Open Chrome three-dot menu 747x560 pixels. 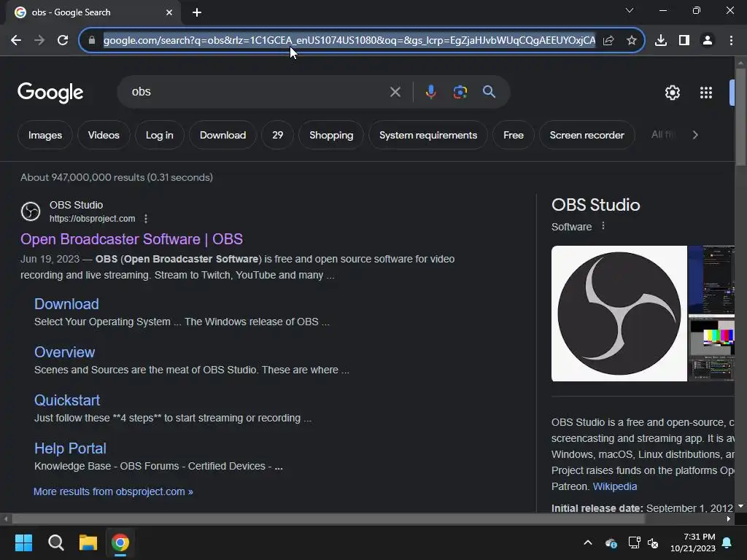pyautogui.click(x=731, y=40)
